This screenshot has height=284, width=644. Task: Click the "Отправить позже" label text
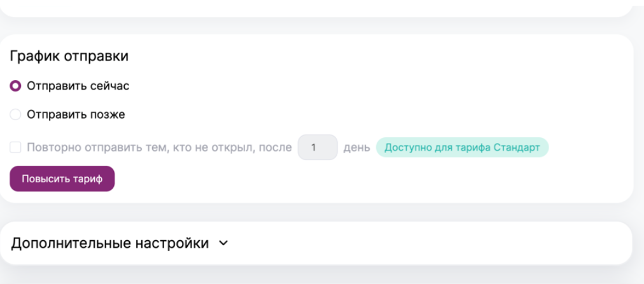click(x=76, y=115)
